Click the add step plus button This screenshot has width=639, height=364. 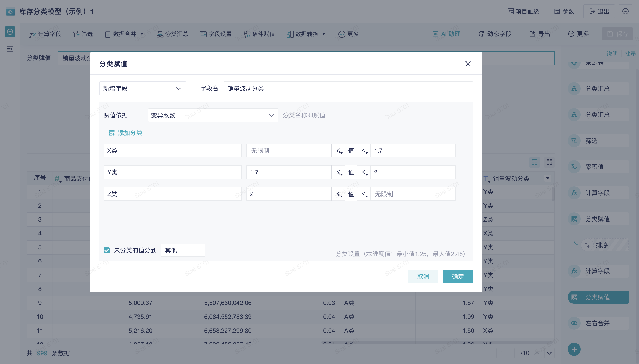tap(574, 349)
